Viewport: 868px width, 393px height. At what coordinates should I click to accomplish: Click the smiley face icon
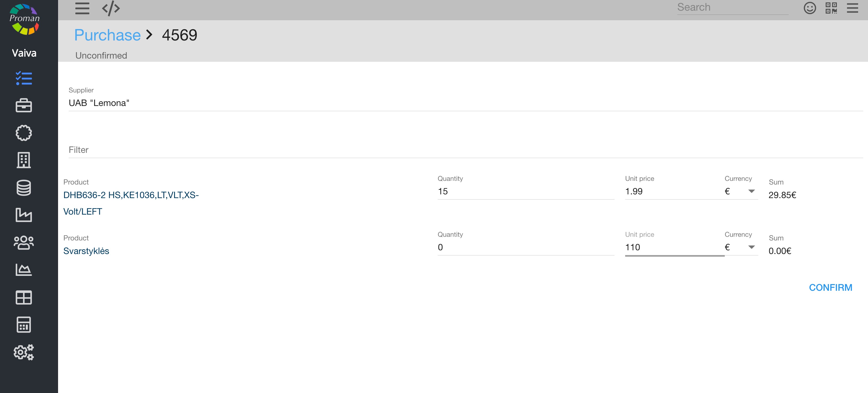click(x=810, y=8)
